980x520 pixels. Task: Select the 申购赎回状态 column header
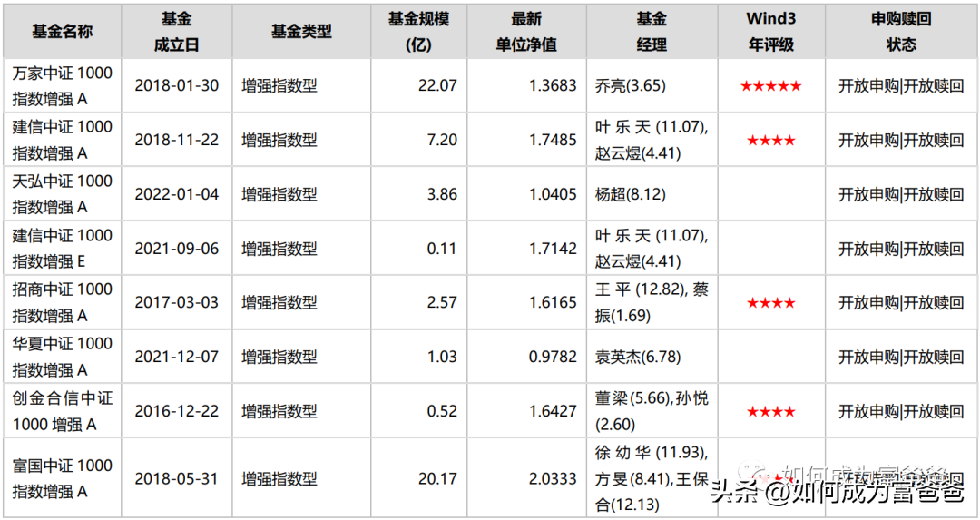coord(901,32)
